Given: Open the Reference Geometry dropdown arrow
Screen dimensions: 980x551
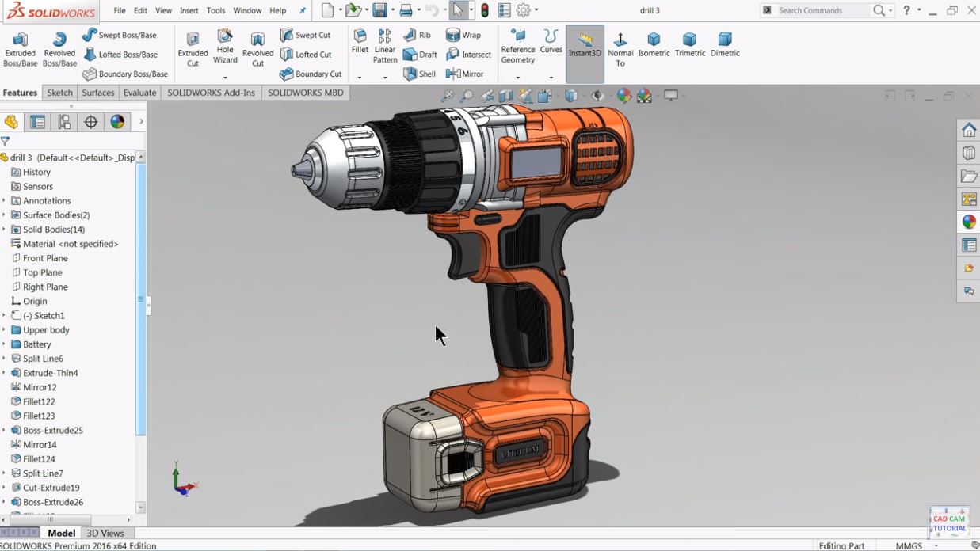Looking at the screenshot, I should coord(517,78).
